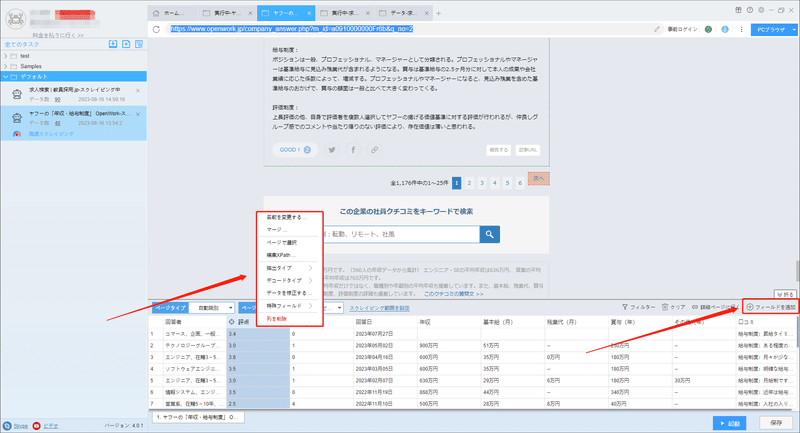The width and height of the screenshot is (800, 433).
Task: Open the three-dot more options menu
Action: [741, 30]
